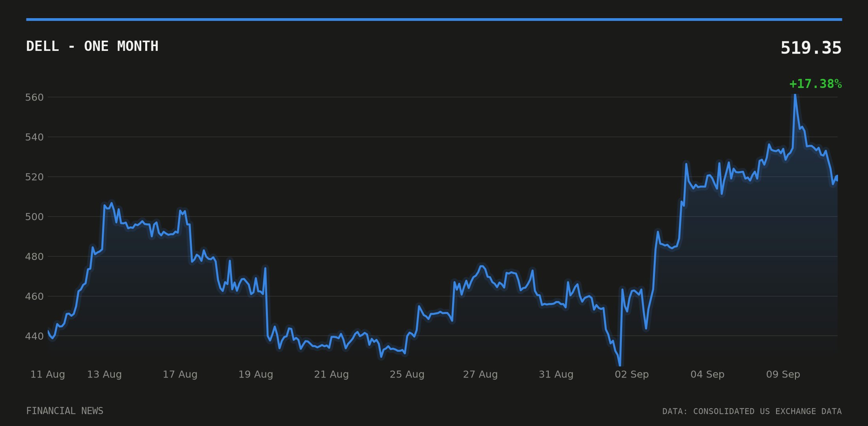The width and height of the screenshot is (868, 426).
Task: Click the 440 y-axis label
Action: click(34, 336)
